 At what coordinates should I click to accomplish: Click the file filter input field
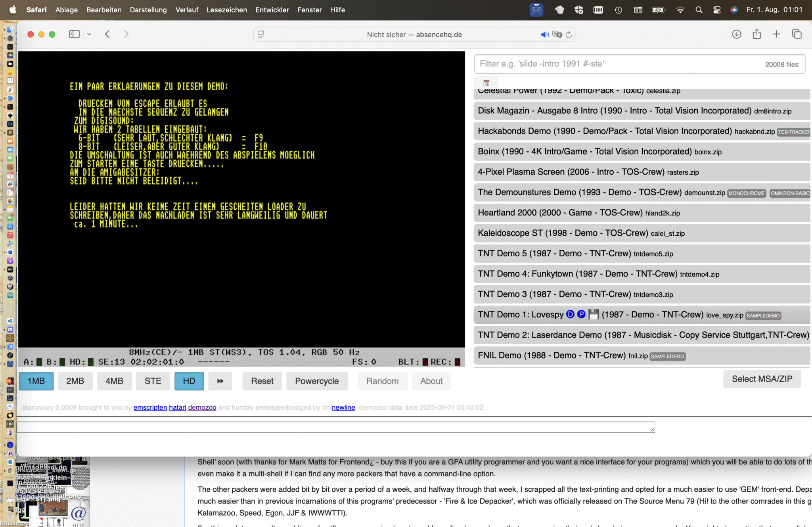pyautogui.click(x=619, y=64)
